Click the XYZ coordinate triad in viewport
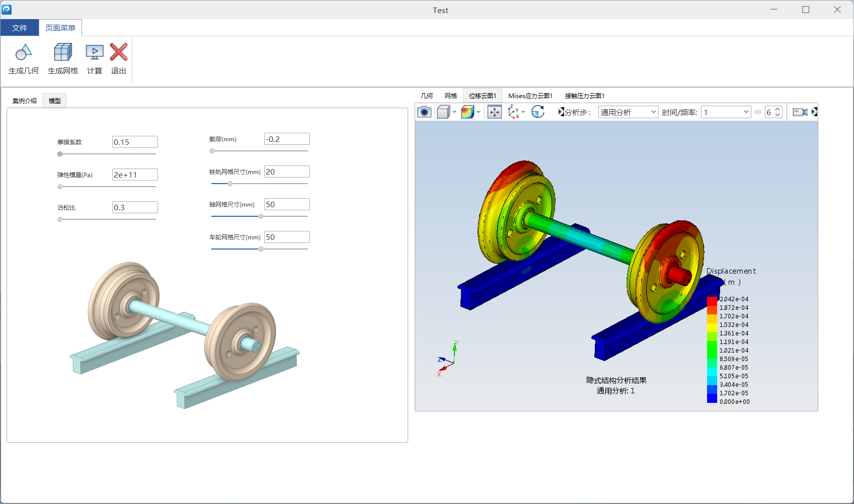Viewport: 854px width, 504px height. coord(448,358)
